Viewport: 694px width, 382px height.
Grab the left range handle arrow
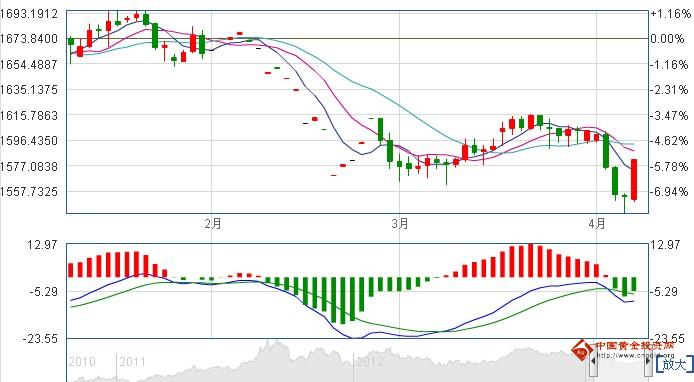[593, 362]
